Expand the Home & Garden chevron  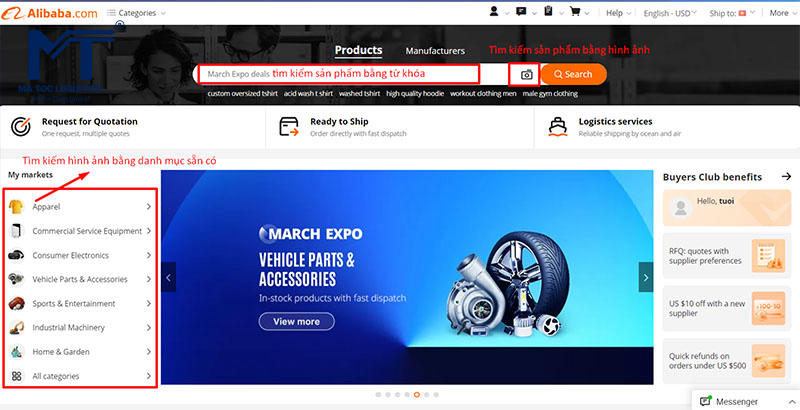coord(148,352)
